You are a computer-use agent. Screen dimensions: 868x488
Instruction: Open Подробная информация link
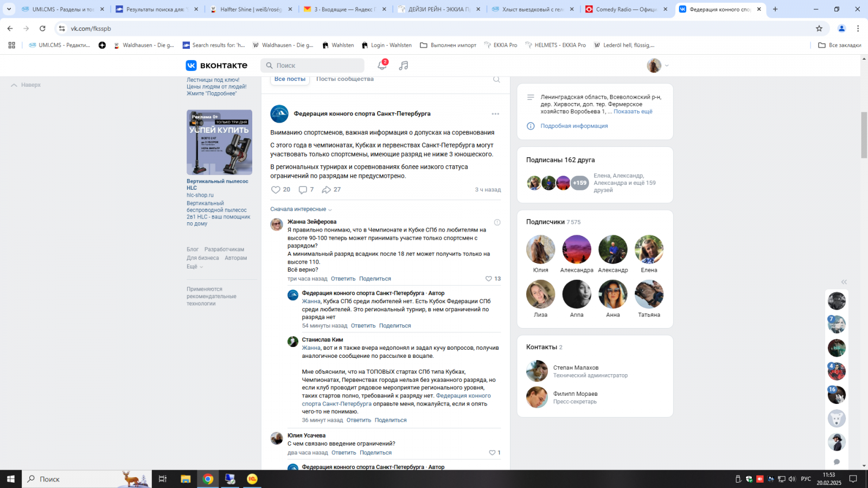(574, 126)
